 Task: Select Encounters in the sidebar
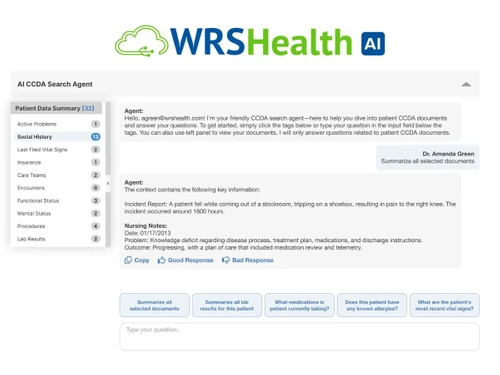[59, 188]
